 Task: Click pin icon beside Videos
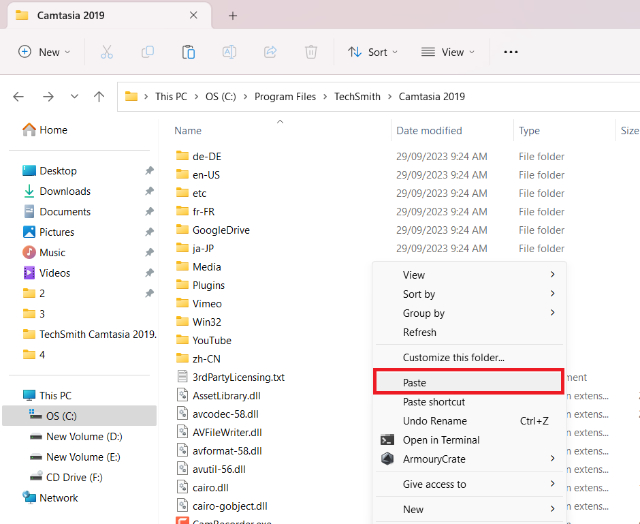pyautogui.click(x=149, y=273)
